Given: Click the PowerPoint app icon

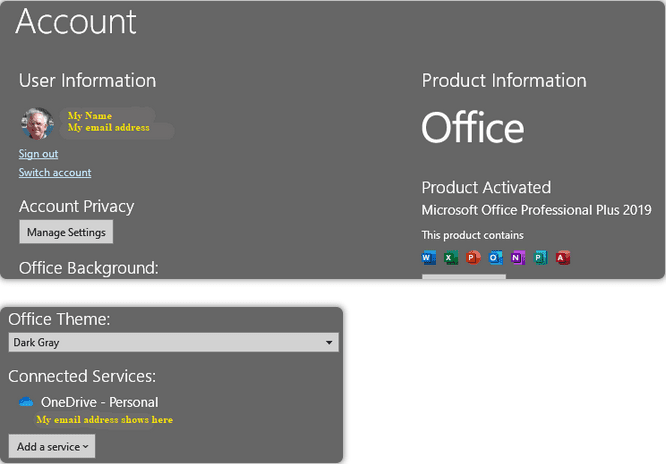Looking at the screenshot, I should [x=473, y=257].
